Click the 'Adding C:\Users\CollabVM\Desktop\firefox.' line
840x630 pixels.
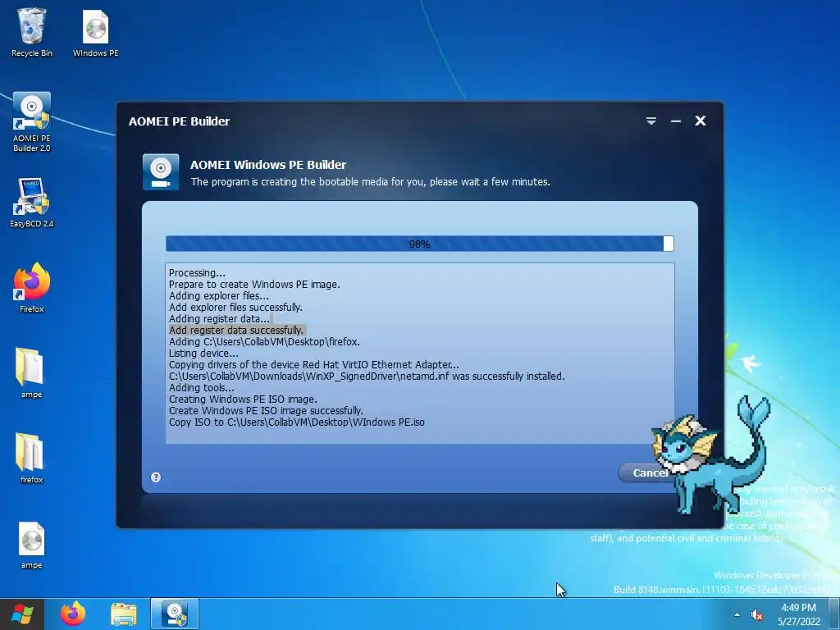(264, 342)
